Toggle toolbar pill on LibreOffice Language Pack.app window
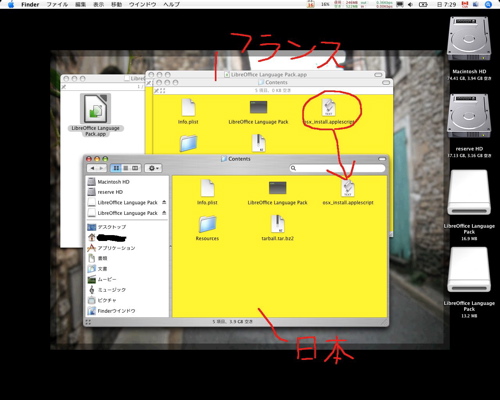This screenshot has width=500, height=400. (x=378, y=75)
